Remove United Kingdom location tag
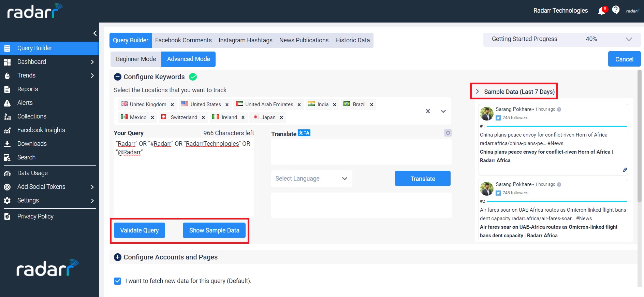Viewport: 644px width, 297px height. click(x=172, y=105)
